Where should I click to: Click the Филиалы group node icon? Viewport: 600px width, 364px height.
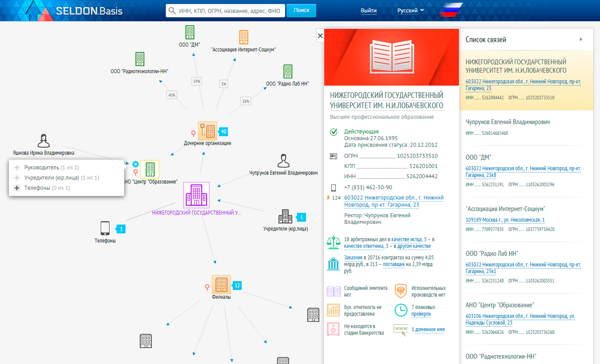pos(221,284)
